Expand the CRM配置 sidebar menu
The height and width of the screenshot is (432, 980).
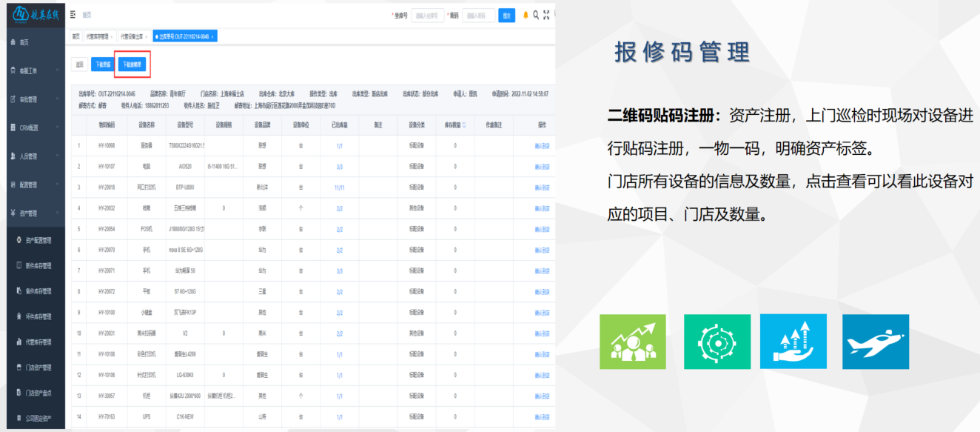[x=33, y=127]
